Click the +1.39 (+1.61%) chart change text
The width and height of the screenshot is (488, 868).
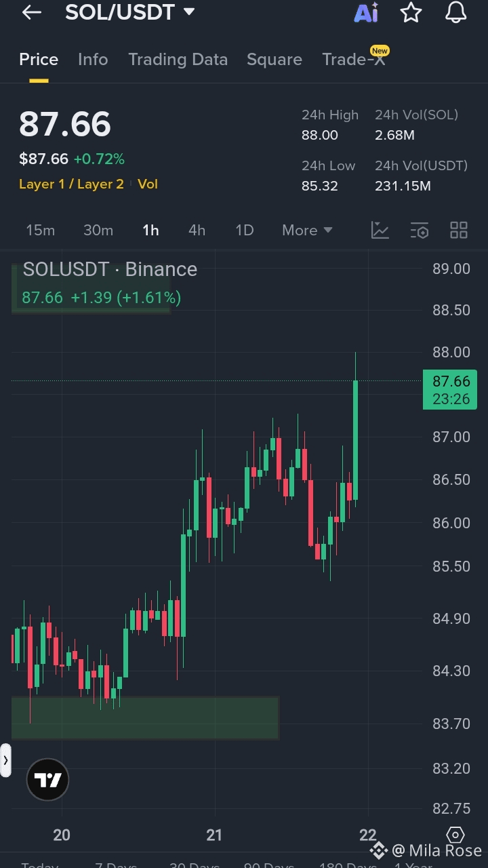[126, 298]
